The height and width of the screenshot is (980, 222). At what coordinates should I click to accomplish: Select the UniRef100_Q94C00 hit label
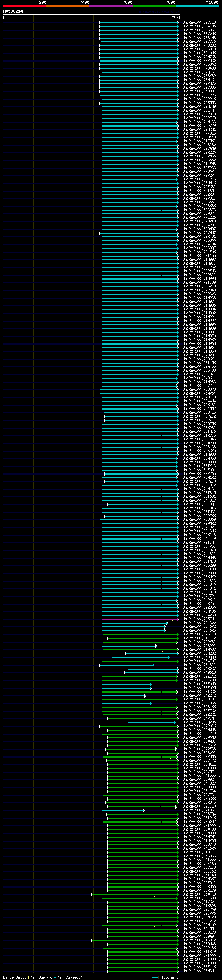tap(199, 623)
